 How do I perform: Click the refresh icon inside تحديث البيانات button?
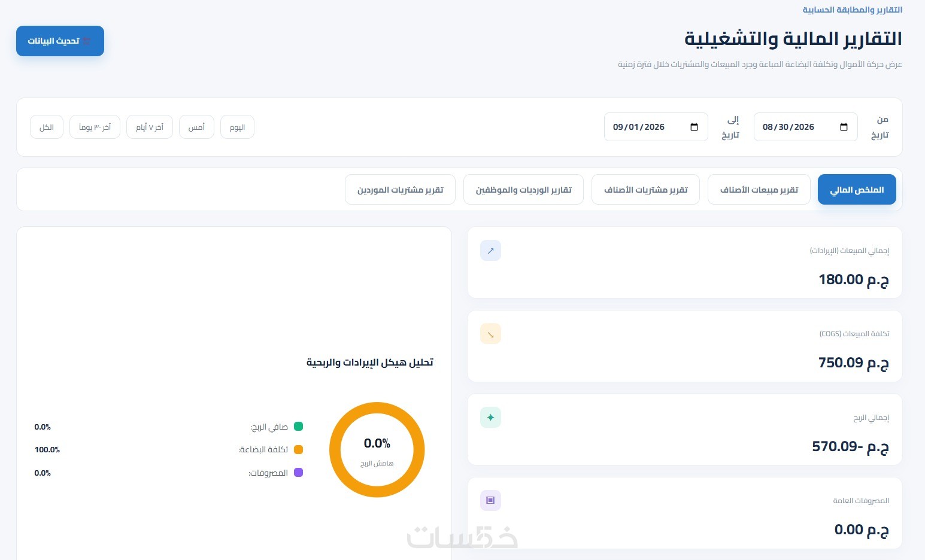pos(87,41)
